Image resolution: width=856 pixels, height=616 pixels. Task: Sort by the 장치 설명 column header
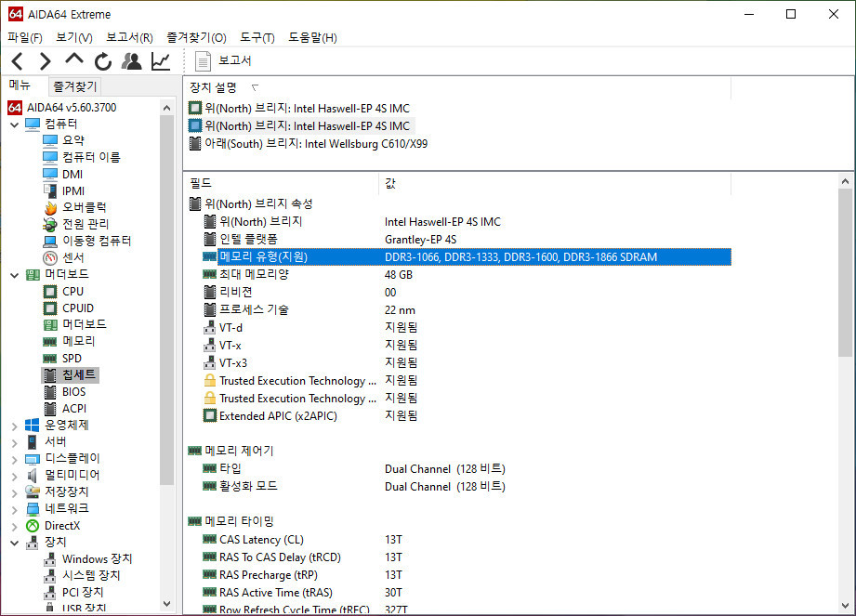pyautogui.click(x=457, y=87)
